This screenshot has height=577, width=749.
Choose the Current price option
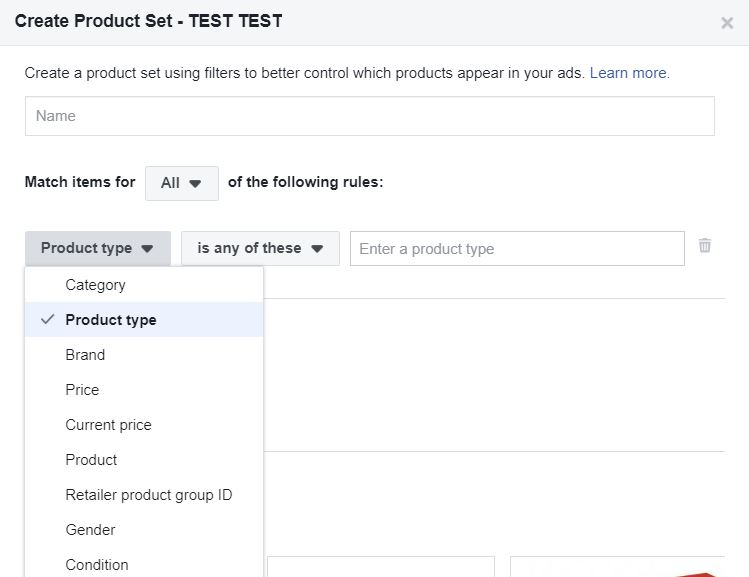coord(108,425)
